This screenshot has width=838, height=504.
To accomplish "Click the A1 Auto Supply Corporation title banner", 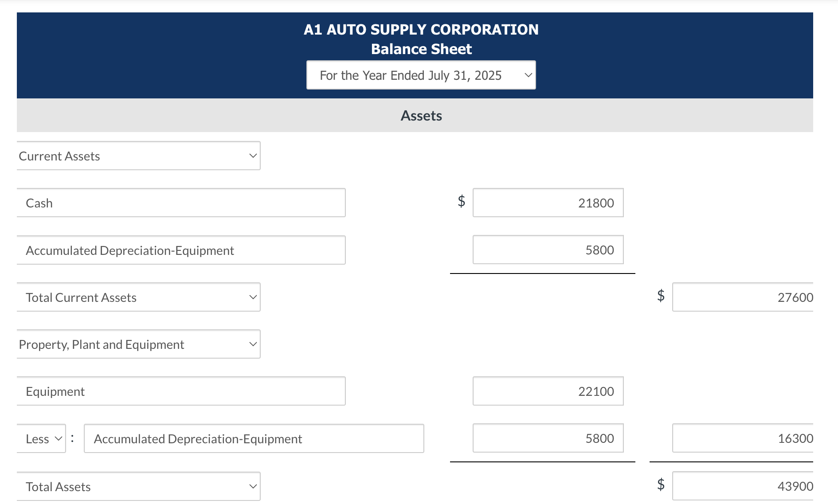I will tap(420, 29).
